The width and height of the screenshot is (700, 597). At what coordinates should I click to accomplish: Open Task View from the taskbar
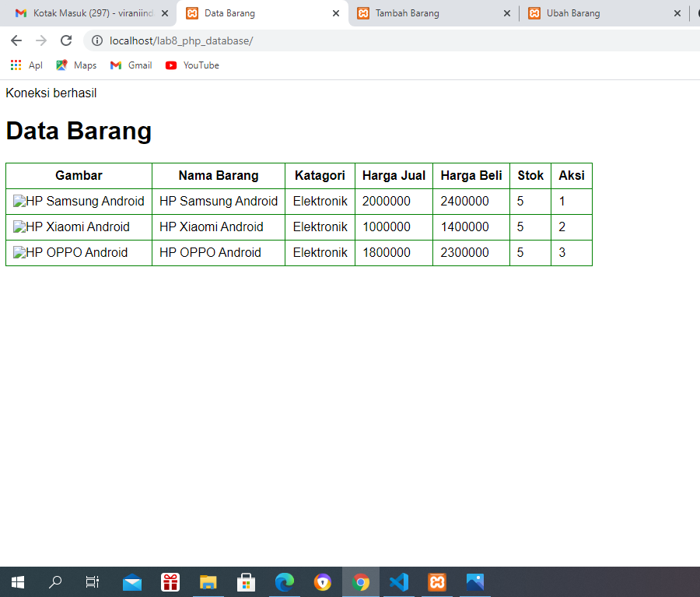tap(93, 581)
